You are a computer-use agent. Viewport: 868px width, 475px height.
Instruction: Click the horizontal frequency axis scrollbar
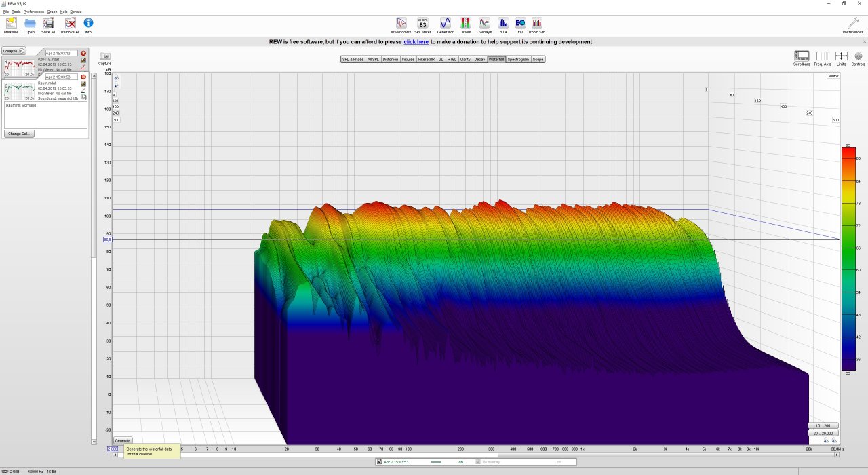coord(476,455)
